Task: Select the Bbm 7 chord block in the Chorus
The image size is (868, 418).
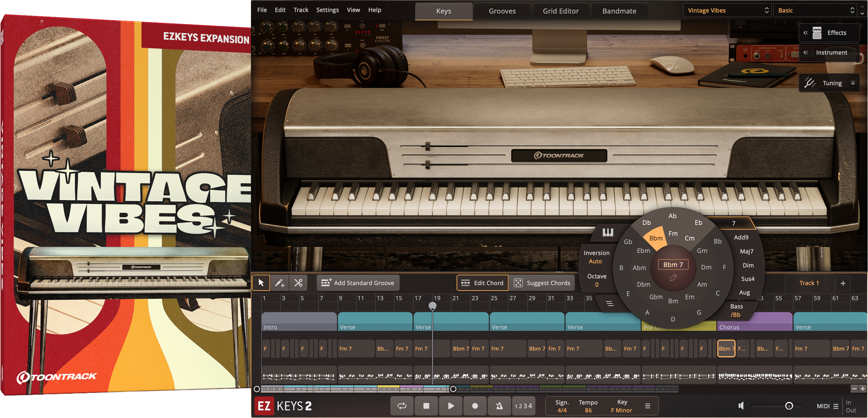Action: (x=726, y=348)
